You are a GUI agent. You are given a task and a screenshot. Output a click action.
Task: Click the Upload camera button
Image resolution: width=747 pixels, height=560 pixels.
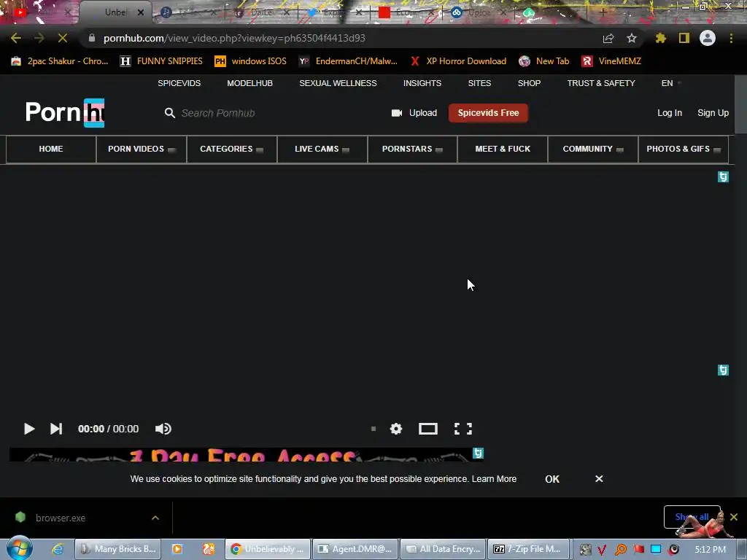point(414,113)
